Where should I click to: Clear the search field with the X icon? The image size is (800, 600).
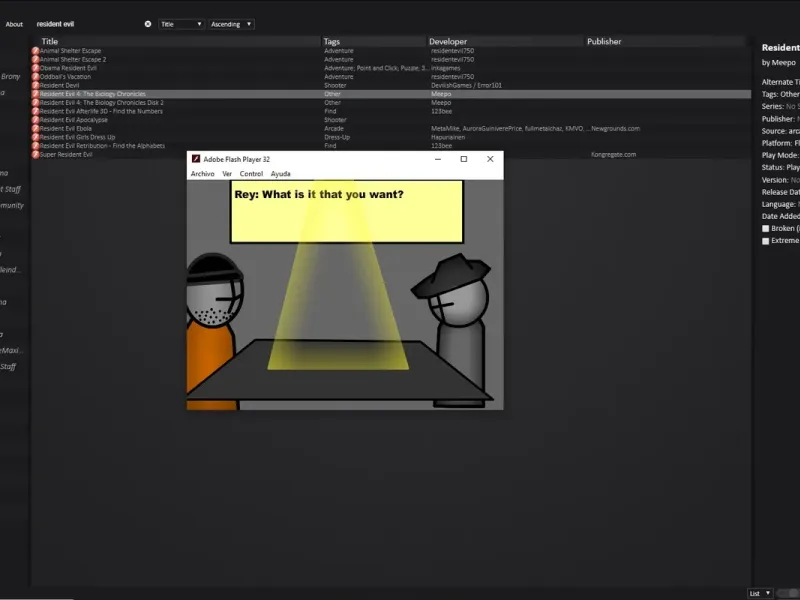(148, 24)
